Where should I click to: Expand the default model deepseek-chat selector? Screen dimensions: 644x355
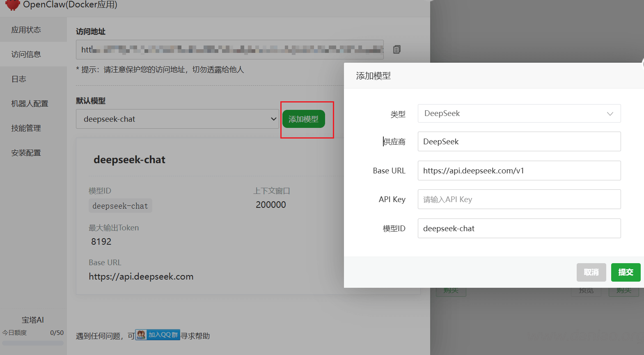point(177,119)
